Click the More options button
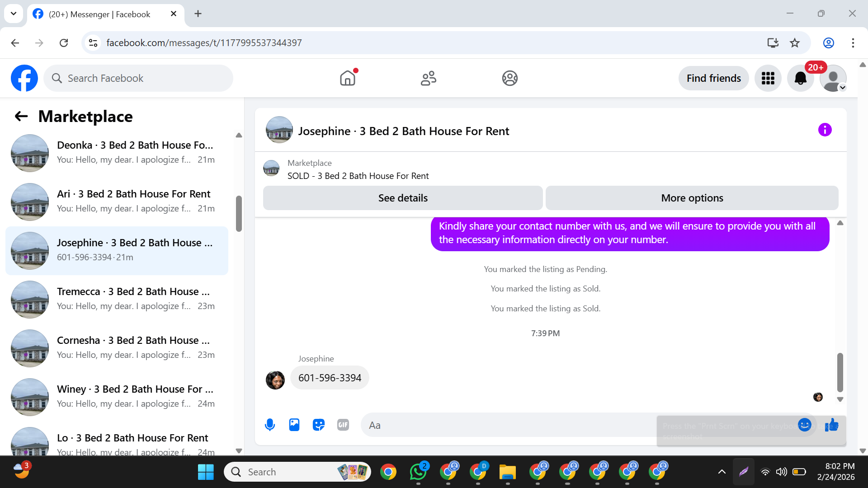Image resolution: width=868 pixels, height=488 pixels. [692, 198]
